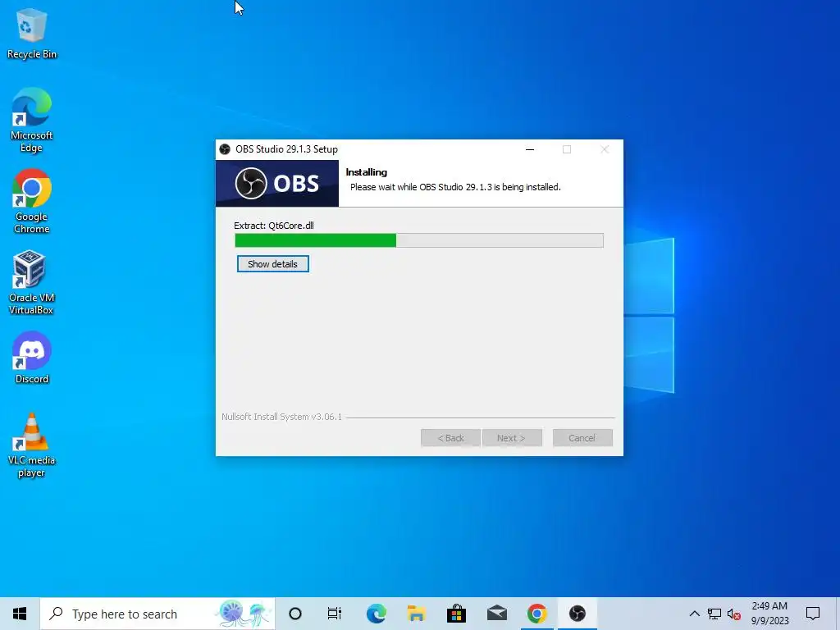Select the Oracle VM VirtualBox desktop shortcut
The height and width of the screenshot is (630, 840).
[32, 283]
